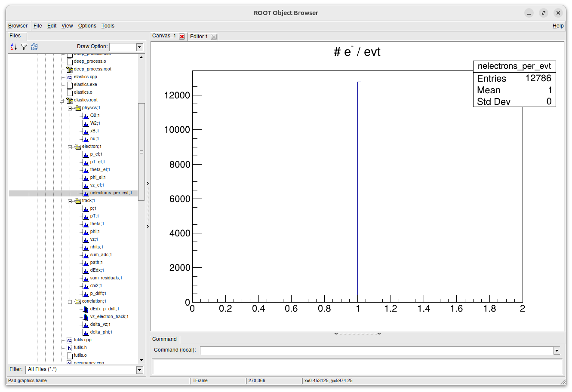Click the tree scrollbar up arrow

(x=141, y=57)
